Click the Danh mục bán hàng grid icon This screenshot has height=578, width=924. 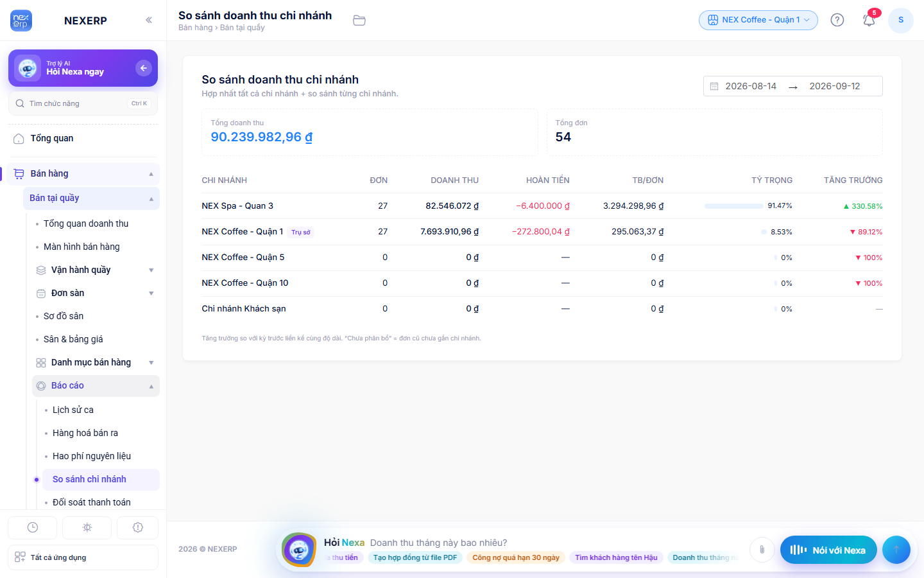[x=41, y=363]
